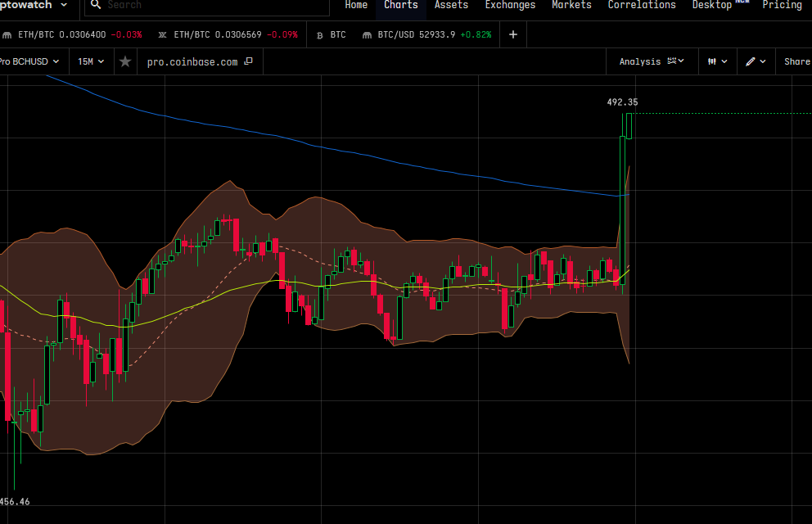Click the search magnifier icon
Viewport: 812px width, 524px height.
pyautogui.click(x=95, y=5)
